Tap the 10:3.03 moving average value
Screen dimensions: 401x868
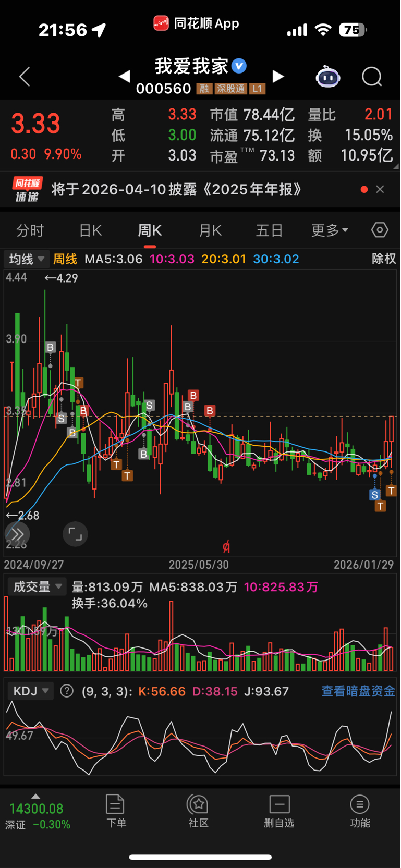[x=172, y=259]
